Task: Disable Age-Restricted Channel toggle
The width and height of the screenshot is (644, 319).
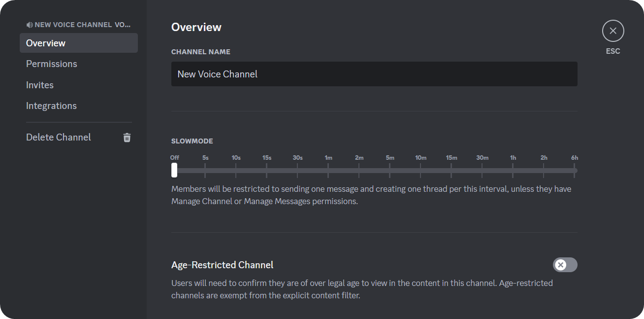Action: click(x=565, y=265)
